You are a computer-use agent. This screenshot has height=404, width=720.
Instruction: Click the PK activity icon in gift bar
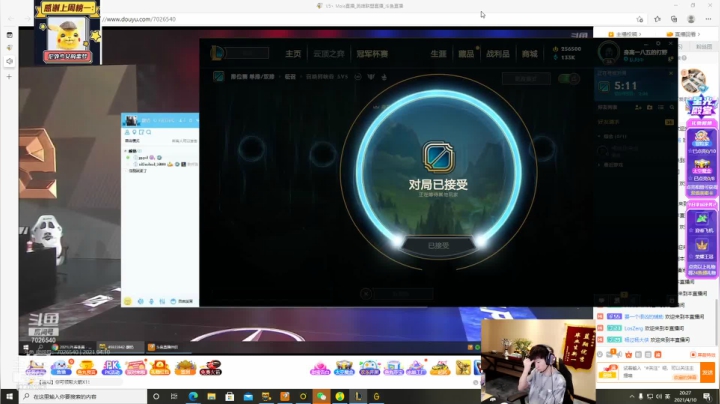[x=111, y=367]
